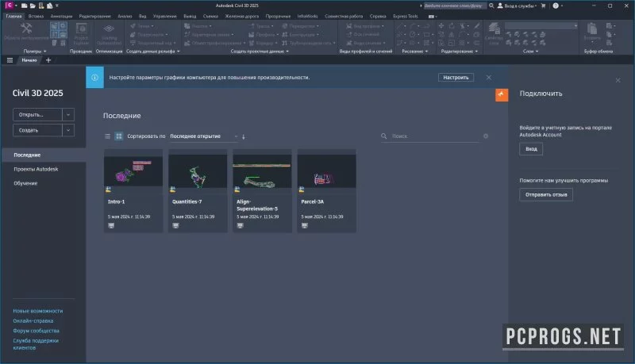The width and height of the screenshot is (635, 364).
Task: Click the Move tool in Редактирование panel
Action: (441, 25)
